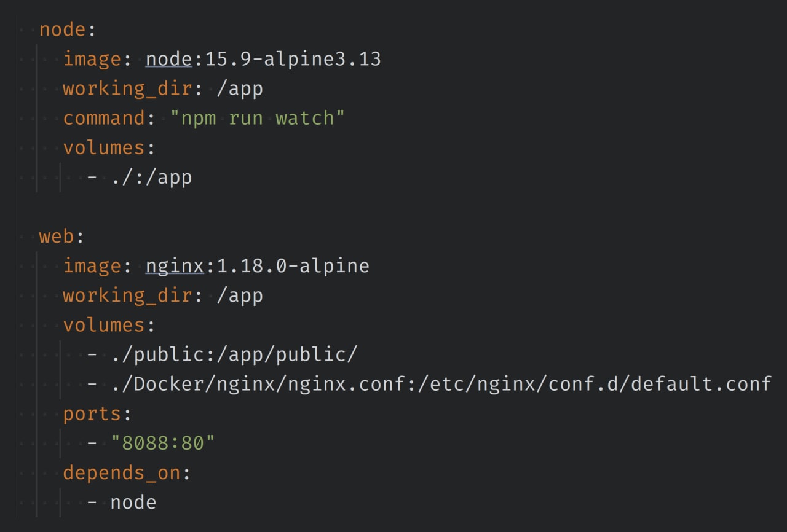Click the depends_on key
Viewport: 787px width, 532px height.
coord(122,473)
